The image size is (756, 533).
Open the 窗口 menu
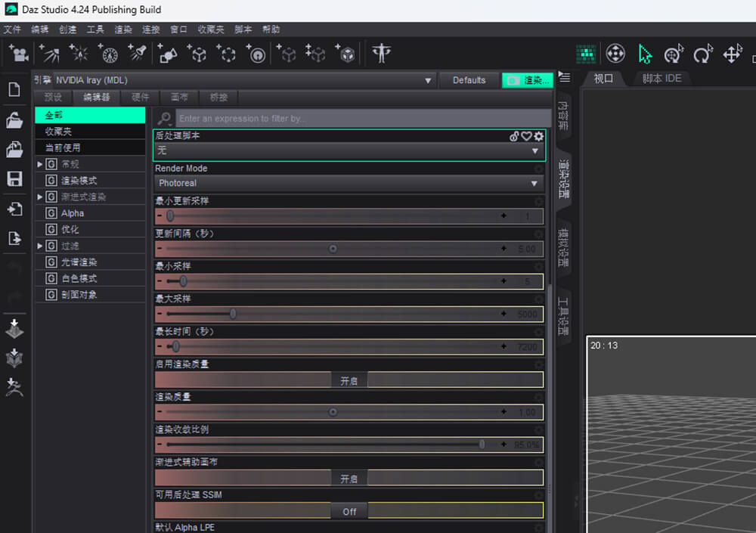click(x=178, y=29)
